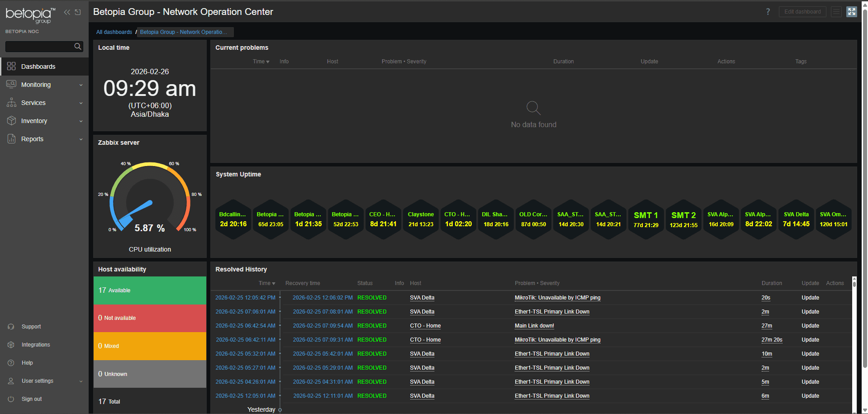Click the Services hierarchy icon
868x414 pixels.
(11, 103)
